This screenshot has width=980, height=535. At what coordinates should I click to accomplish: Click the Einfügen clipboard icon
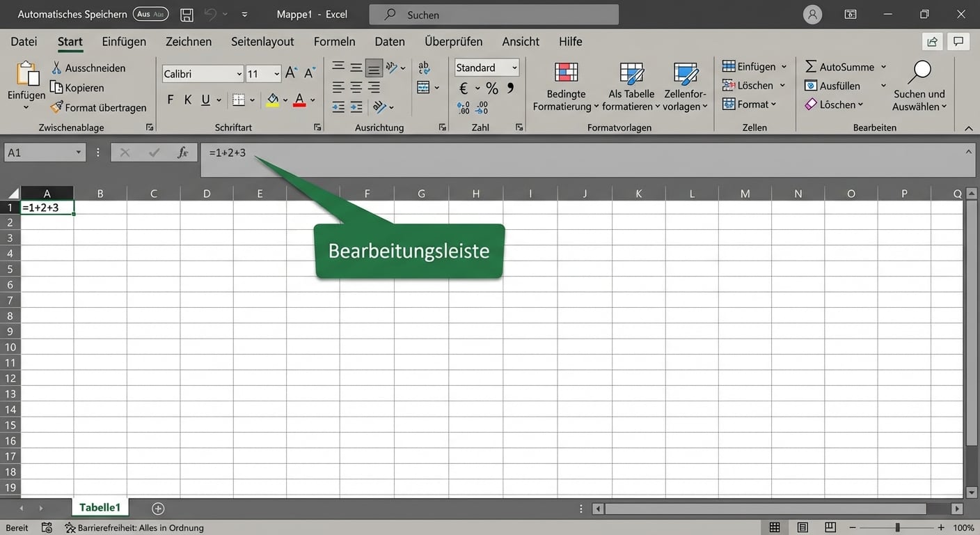coord(26,75)
